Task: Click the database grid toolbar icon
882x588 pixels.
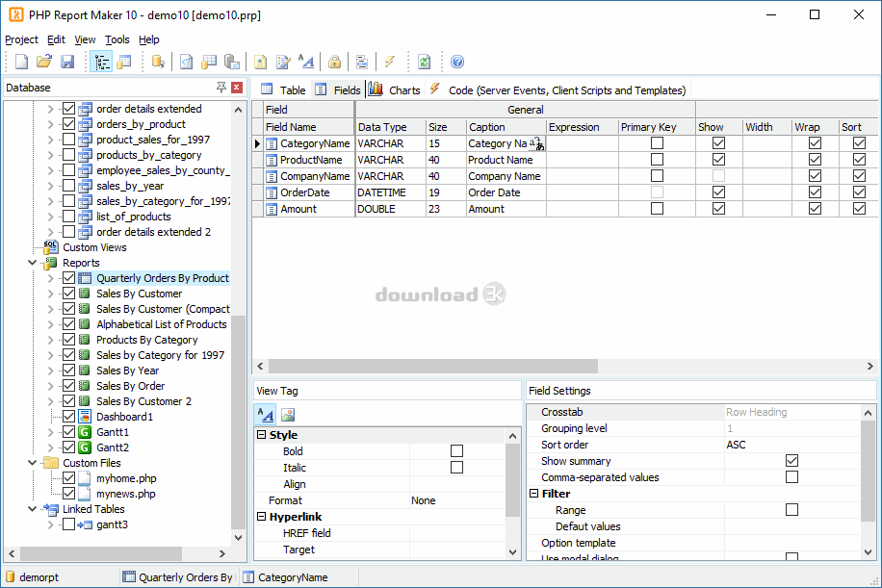Action: pos(209,62)
